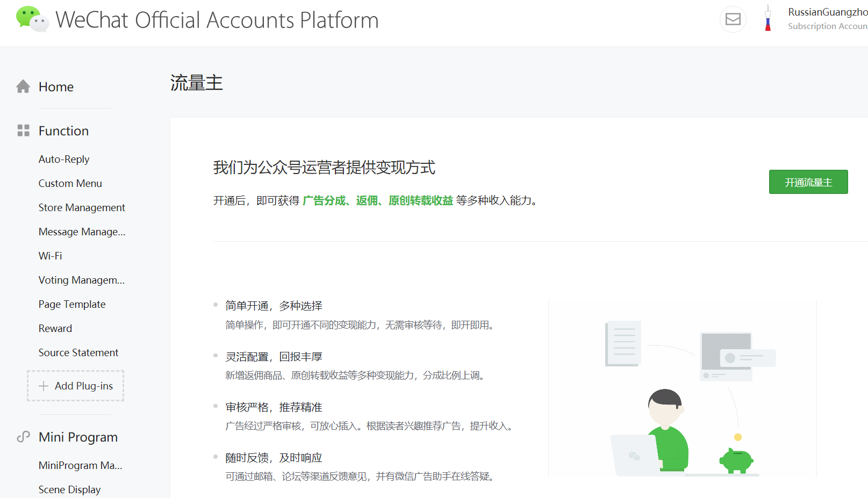Click the plus icon for Add Plug-ins

tap(44, 386)
